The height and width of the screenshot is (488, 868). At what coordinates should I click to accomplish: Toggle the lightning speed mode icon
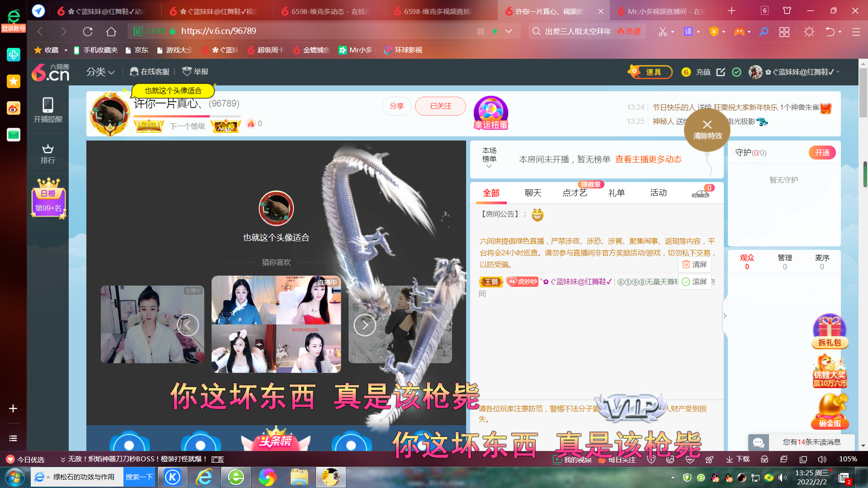[495, 31]
